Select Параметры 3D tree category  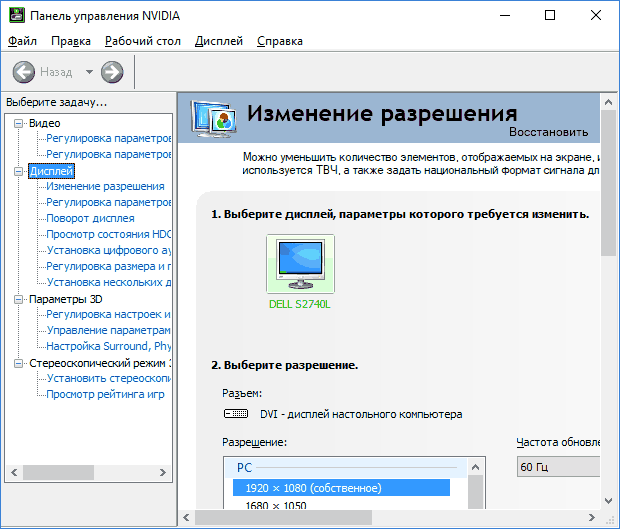coord(66,299)
